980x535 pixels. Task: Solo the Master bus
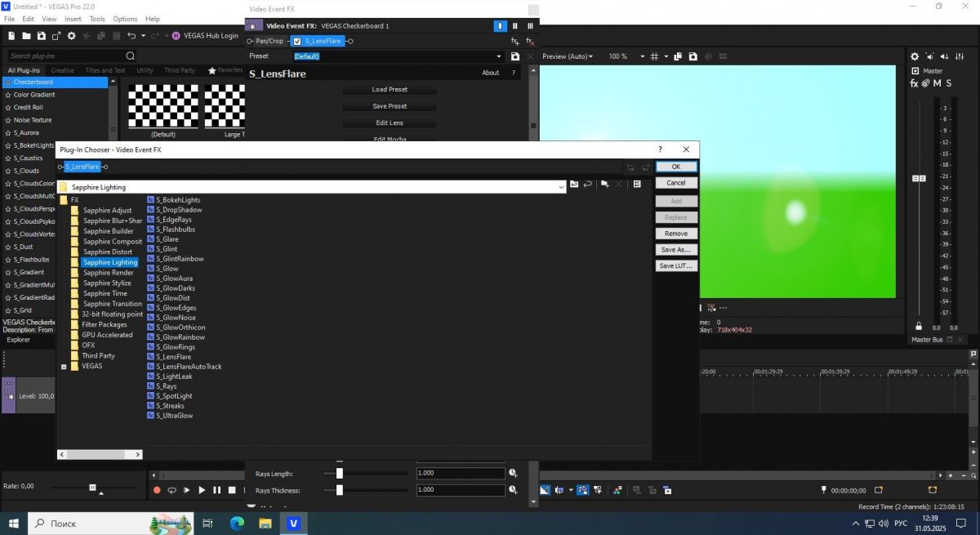click(948, 83)
